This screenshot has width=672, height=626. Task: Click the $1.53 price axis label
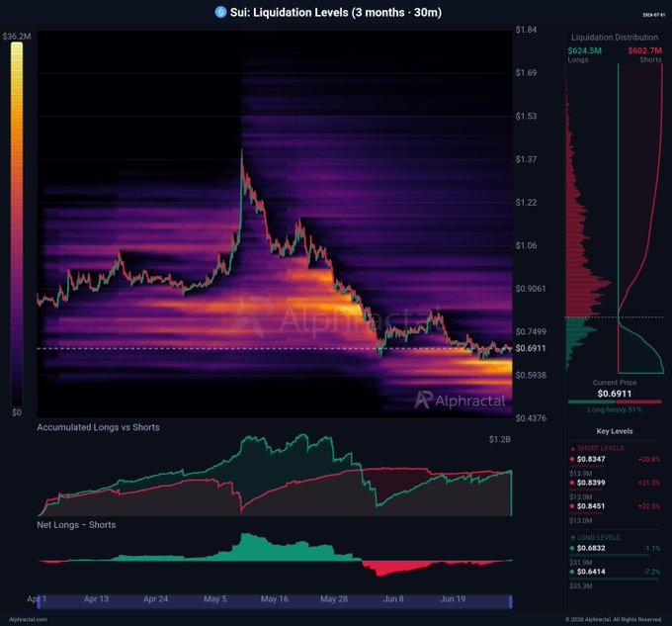tap(526, 116)
